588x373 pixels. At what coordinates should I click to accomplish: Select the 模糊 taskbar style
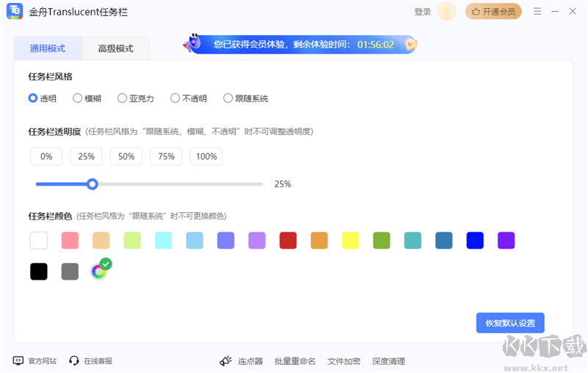(77, 98)
